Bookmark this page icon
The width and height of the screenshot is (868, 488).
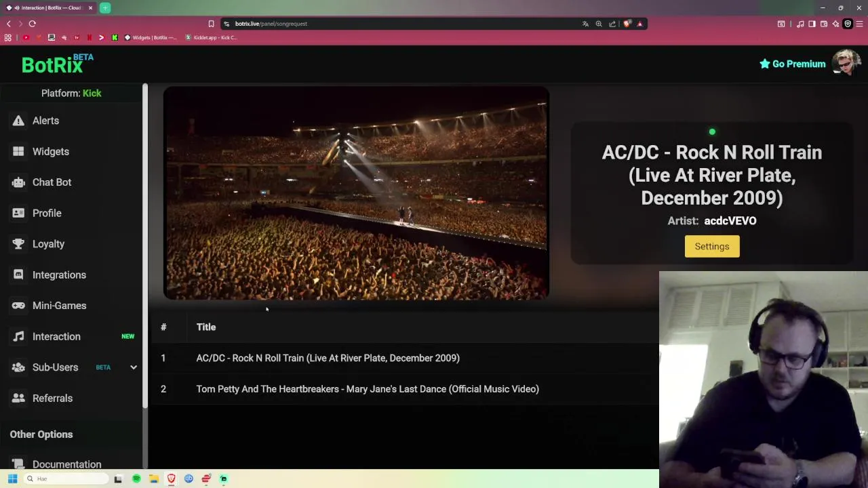coord(211,24)
